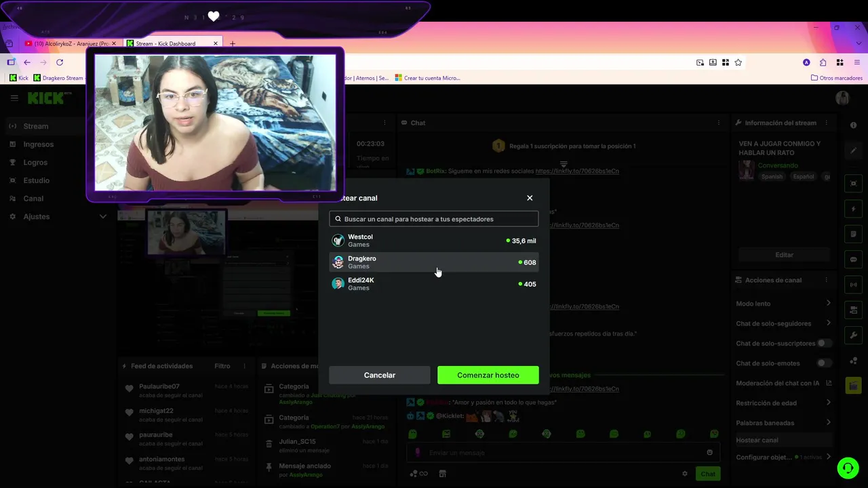Click the info icon in right toolbar
The height and width of the screenshot is (488, 868).
[x=854, y=125]
